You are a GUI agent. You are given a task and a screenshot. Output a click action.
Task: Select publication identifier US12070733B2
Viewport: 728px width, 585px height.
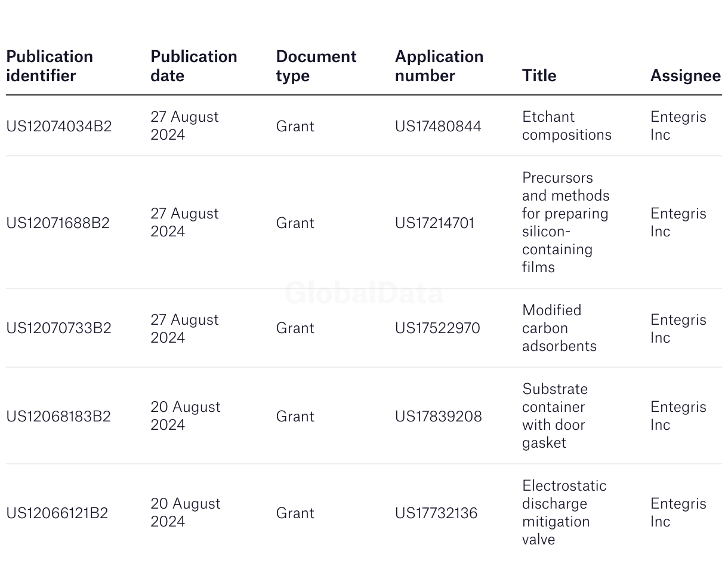[58, 328]
